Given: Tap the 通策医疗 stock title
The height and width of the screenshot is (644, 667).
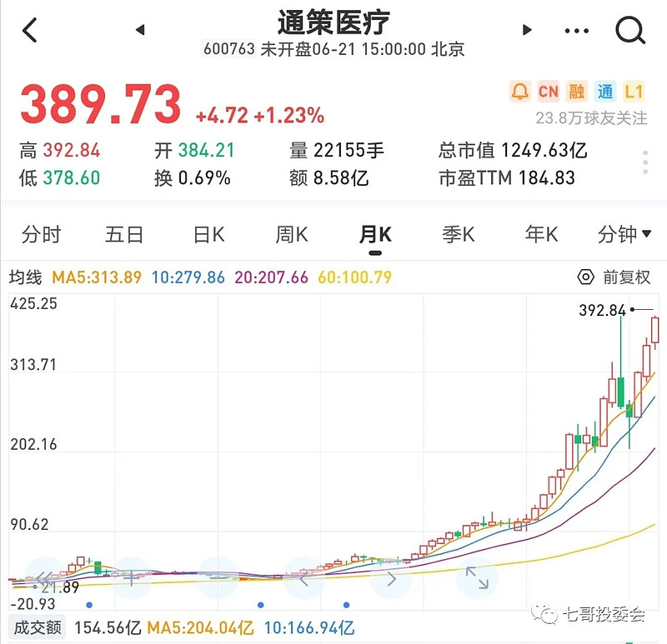Looking at the screenshot, I should 333,22.
